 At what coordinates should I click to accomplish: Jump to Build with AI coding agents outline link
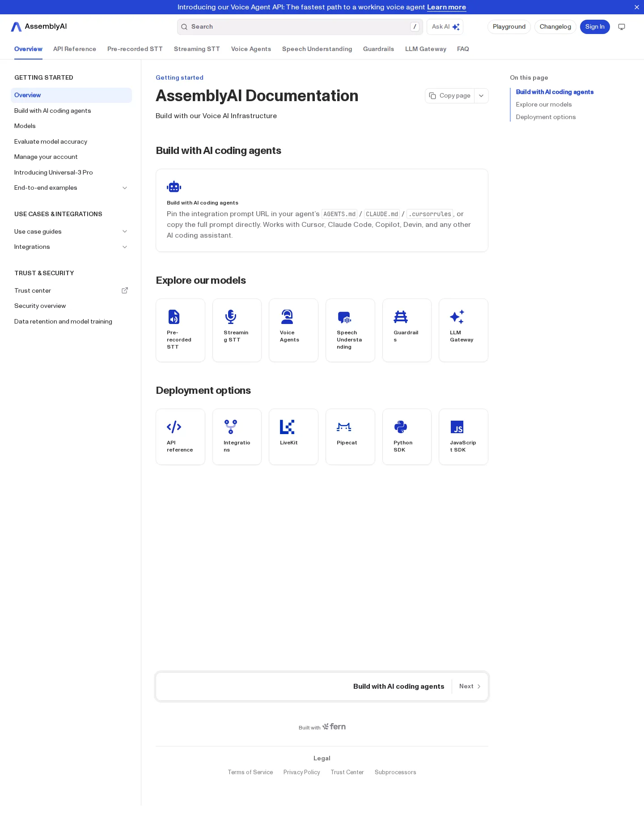click(555, 92)
